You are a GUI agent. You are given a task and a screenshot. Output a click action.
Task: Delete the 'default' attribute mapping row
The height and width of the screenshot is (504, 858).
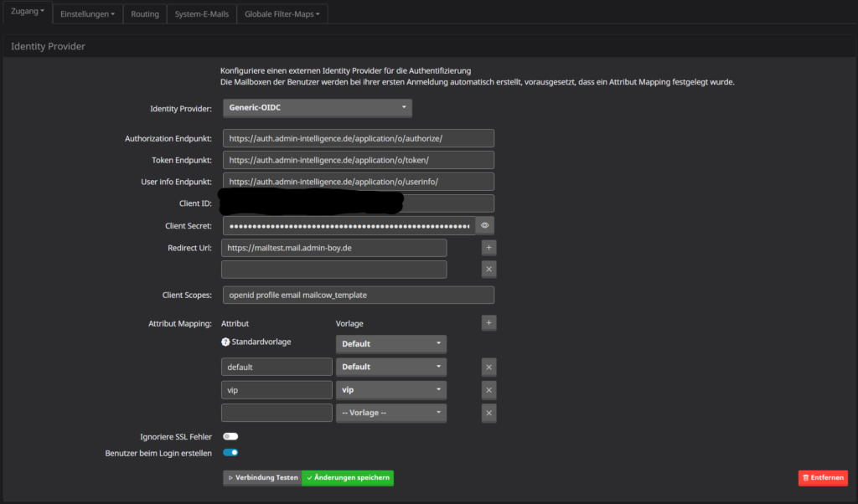pyautogui.click(x=488, y=368)
